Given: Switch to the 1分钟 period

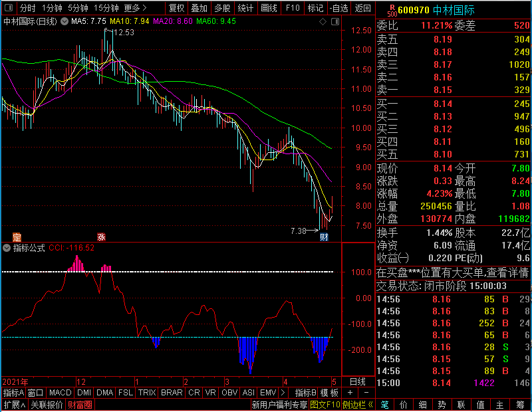Looking at the screenshot, I should pyautogui.click(x=52, y=8).
